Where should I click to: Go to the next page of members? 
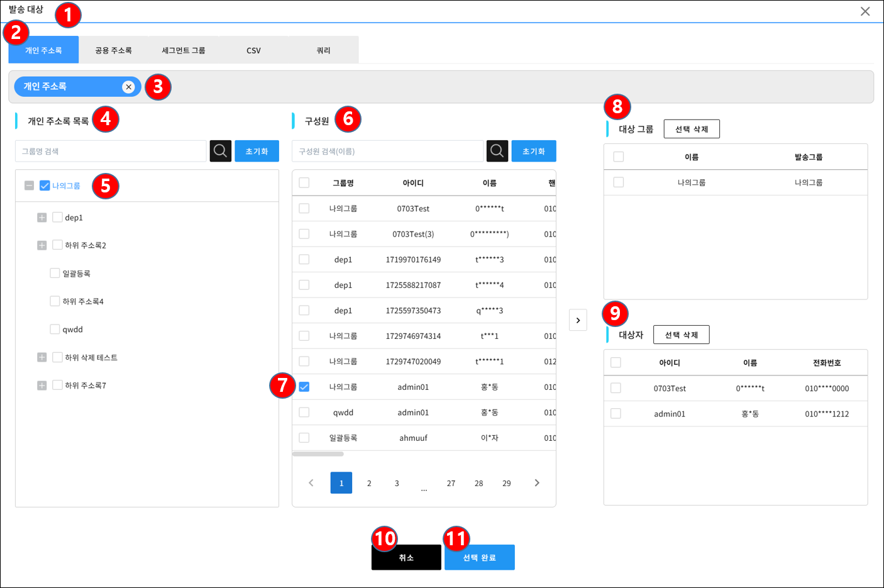click(x=536, y=483)
